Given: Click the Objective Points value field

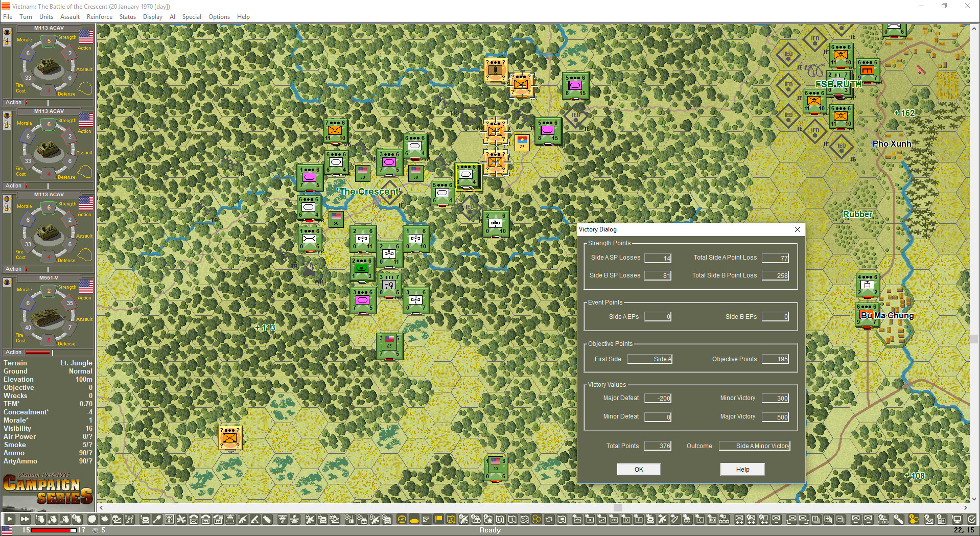Looking at the screenshot, I should tap(775, 359).
